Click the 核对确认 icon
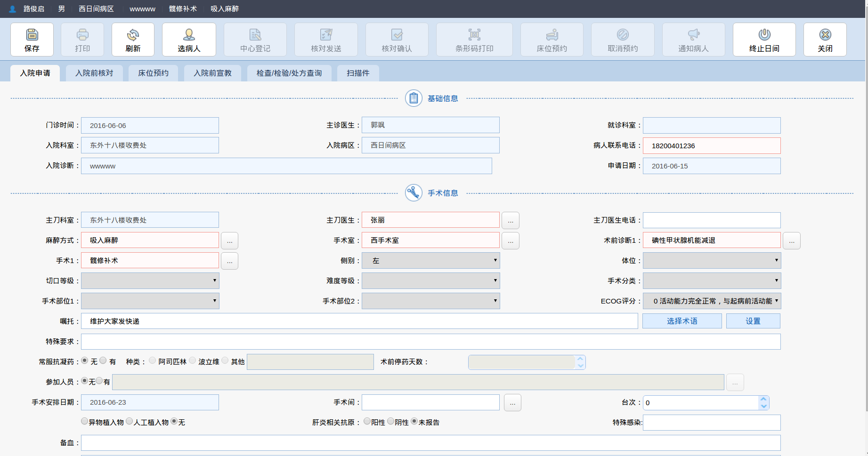This screenshot has width=868, height=456. click(x=397, y=34)
